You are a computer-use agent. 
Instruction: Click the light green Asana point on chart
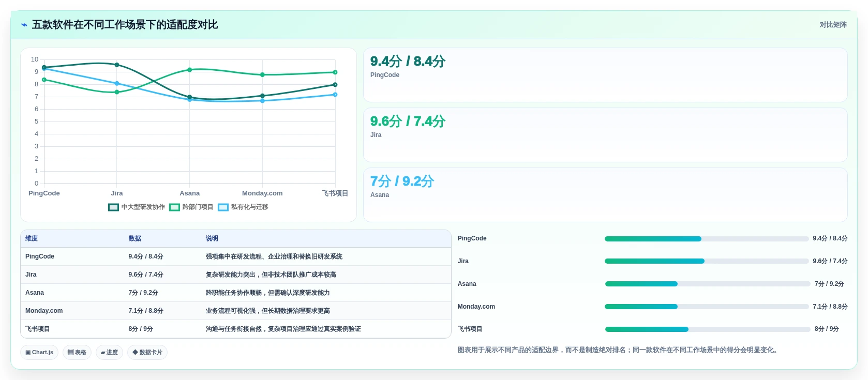(x=190, y=70)
